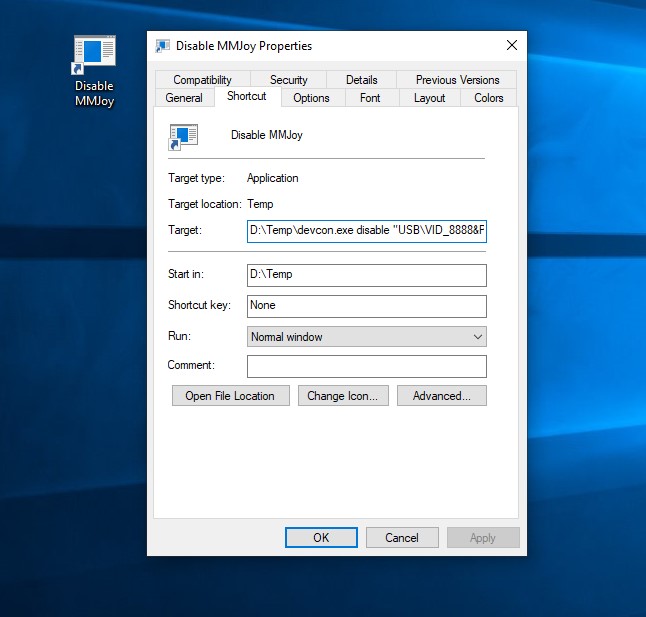The height and width of the screenshot is (617, 646).
Task: Click the Disable MMJoy desktop icon label
Action: pyautogui.click(x=94, y=93)
